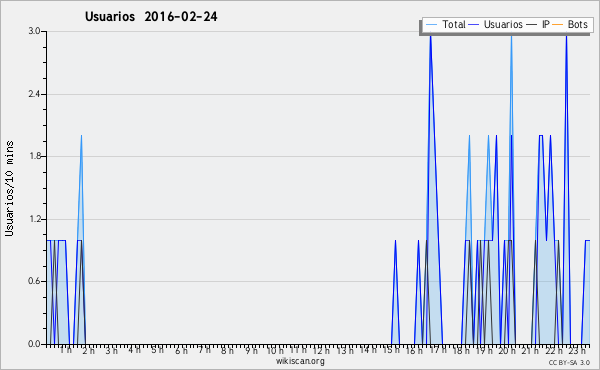Click the chart title 'Usuarios 2016-02-24'

151,17
